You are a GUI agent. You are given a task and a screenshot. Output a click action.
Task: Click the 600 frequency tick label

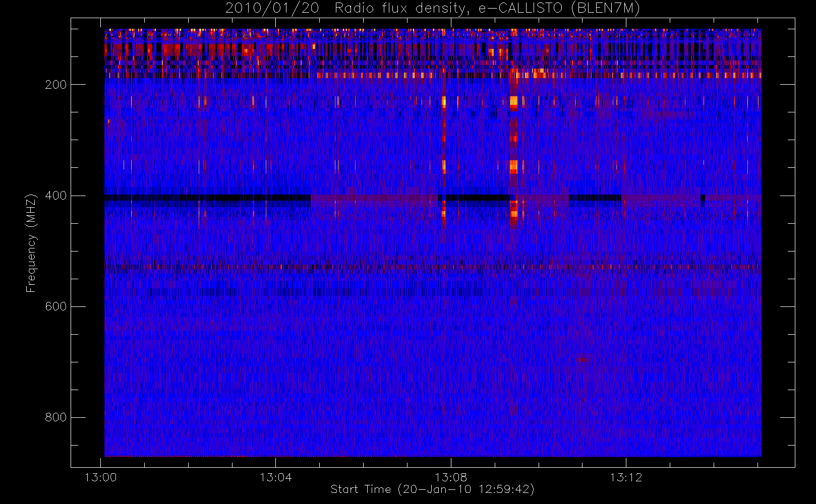tap(56, 306)
